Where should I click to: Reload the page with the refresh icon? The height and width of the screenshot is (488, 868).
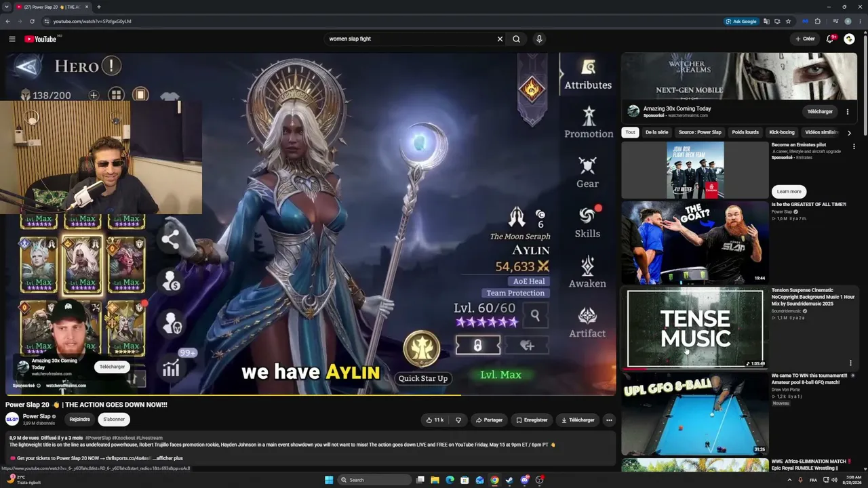(x=32, y=21)
